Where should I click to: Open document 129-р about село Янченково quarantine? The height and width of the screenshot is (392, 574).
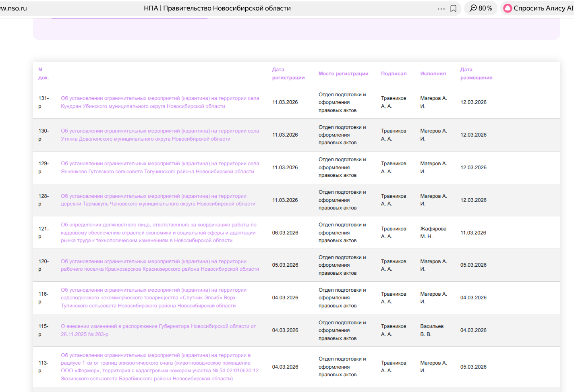160,168
